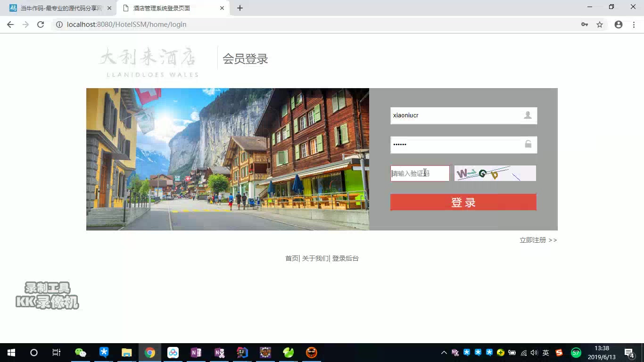Open the browser profile avatar icon

[x=618, y=24]
